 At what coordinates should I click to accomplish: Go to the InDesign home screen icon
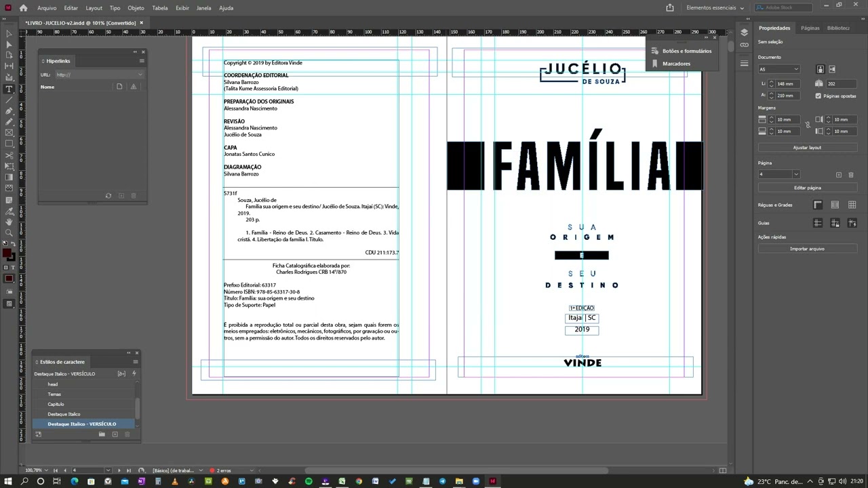[x=23, y=7]
